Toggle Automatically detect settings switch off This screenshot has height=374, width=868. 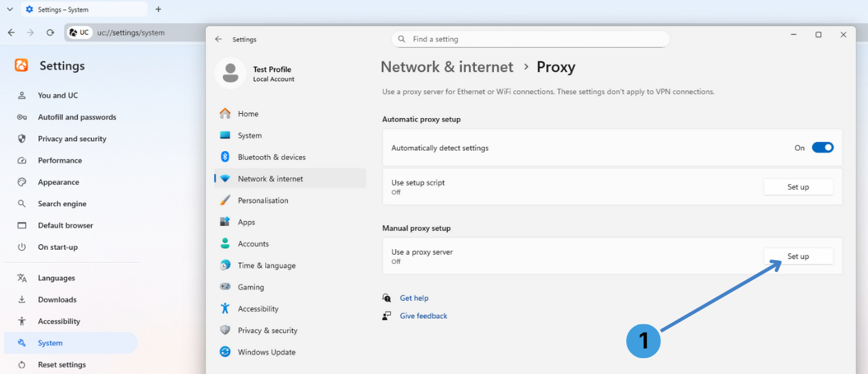(x=822, y=148)
